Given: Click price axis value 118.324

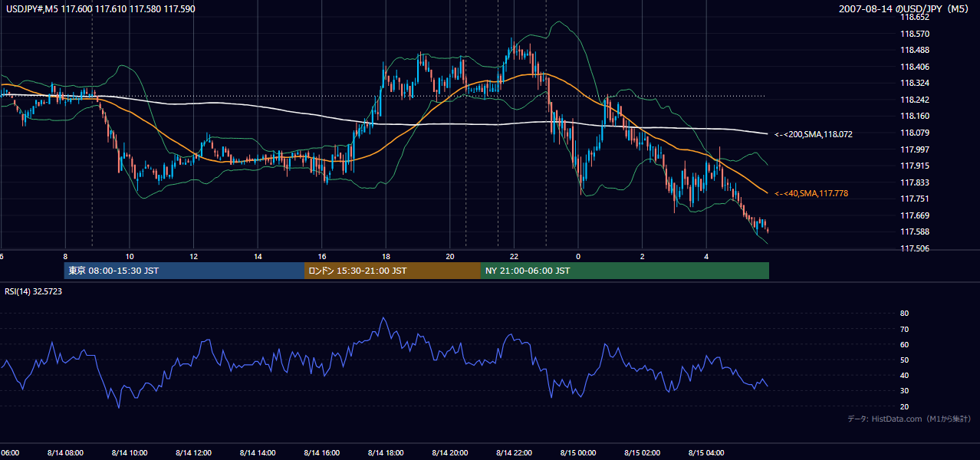Looking at the screenshot, I should (x=914, y=83).
